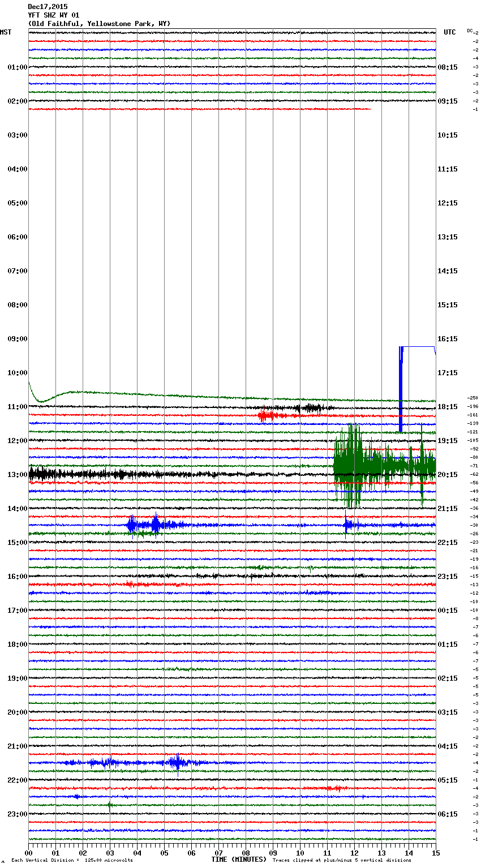Click the 09:15 UTC time label
Screen dimensions: 481x868
tap(448, 101)
